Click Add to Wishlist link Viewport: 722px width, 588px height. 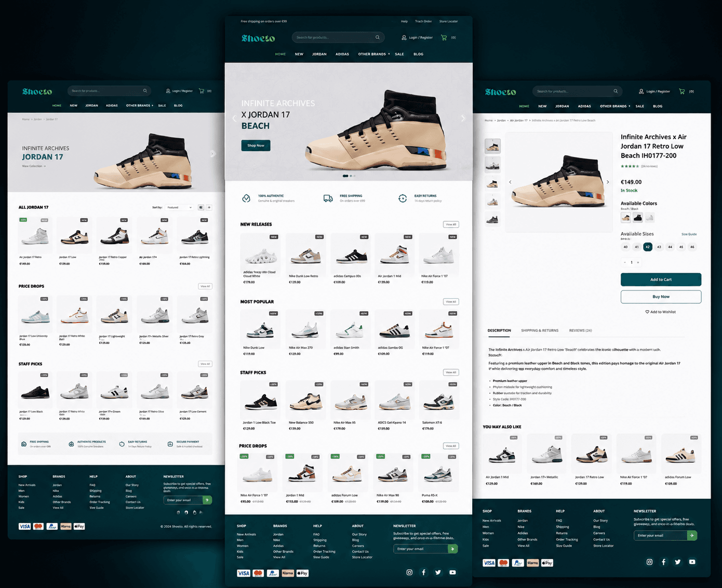[661, 312]
